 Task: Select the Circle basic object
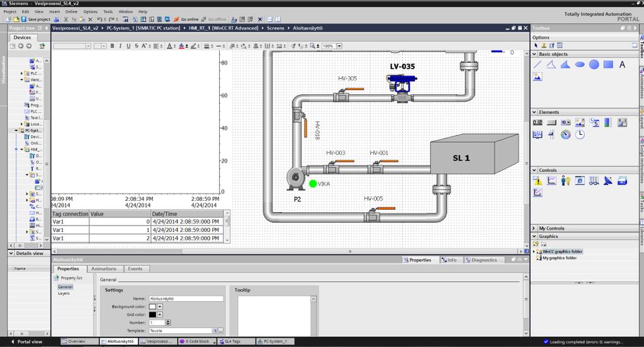tap(594, 64)
